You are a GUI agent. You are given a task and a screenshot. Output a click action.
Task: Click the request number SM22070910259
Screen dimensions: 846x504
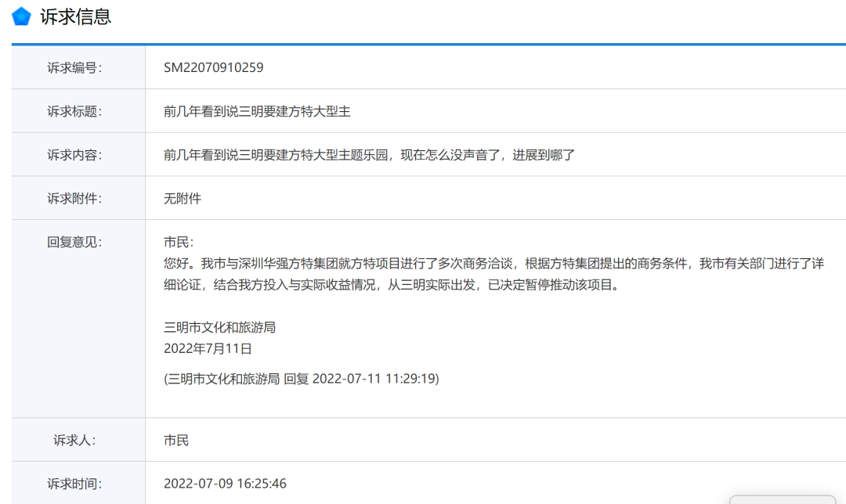(x=213, y=67)
